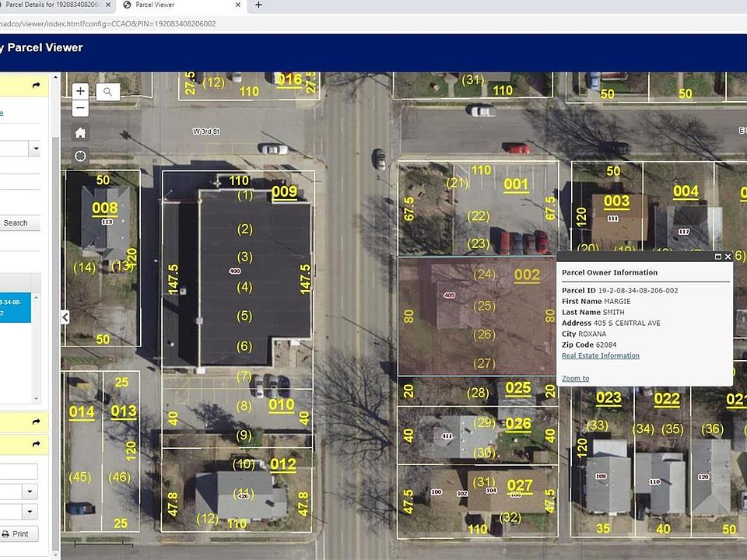Maximize the Parcel Owner Information popup
747x560 pixels.
click(717, 257)
